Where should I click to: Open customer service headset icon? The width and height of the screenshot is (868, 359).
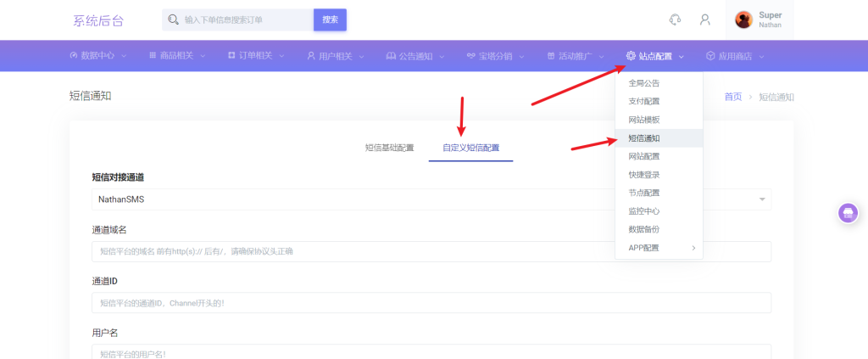click(675, 20)
